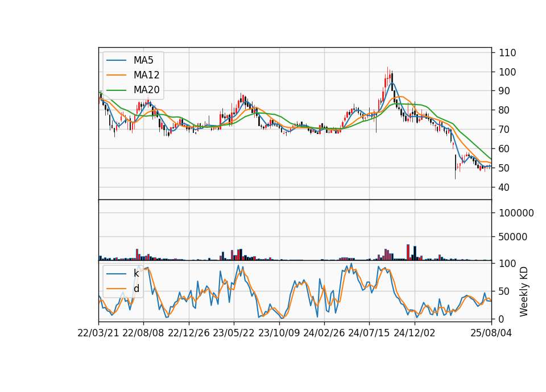Click the MA12 legend label

coord(146,75)
